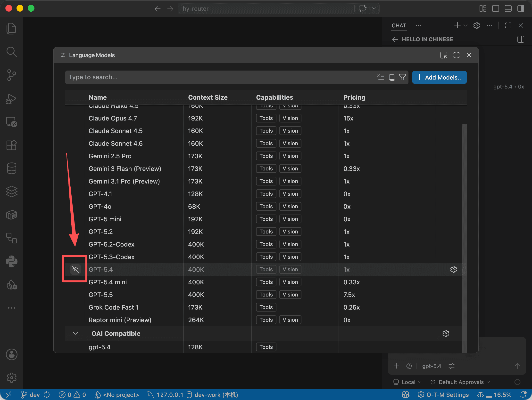
Task: Toggle the primary side bar layout button
Action: click(496, 9)
